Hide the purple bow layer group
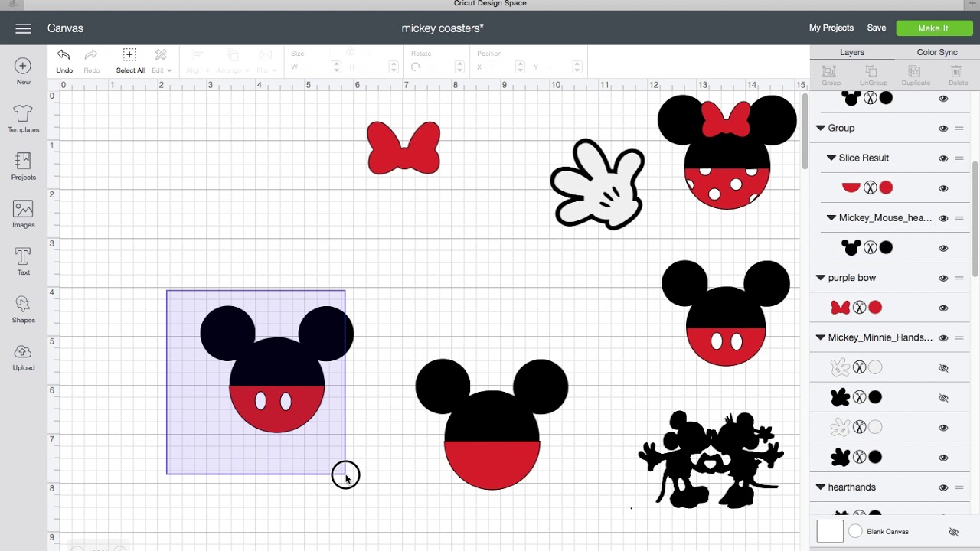This screenshot has height=551, width=980. pyautogui.click(x=943, y=278)
